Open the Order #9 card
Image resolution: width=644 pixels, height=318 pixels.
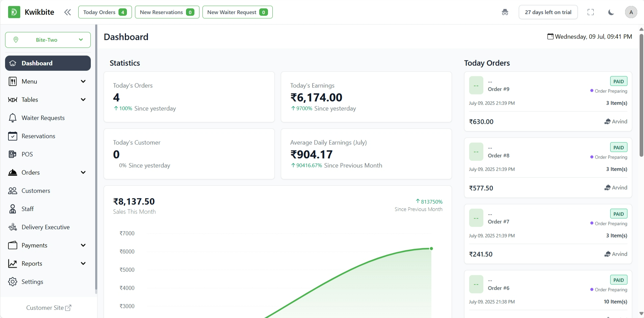(547, 101)
